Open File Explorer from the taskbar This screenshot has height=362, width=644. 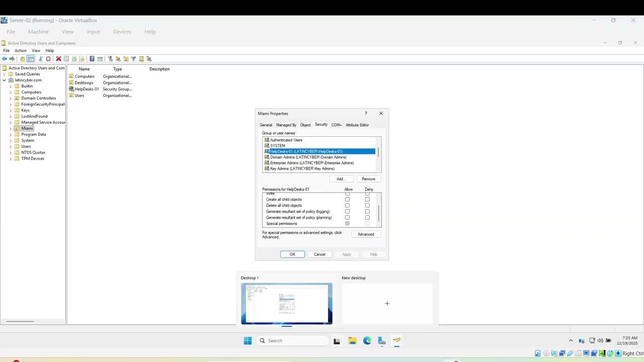(x=352, y=341)
